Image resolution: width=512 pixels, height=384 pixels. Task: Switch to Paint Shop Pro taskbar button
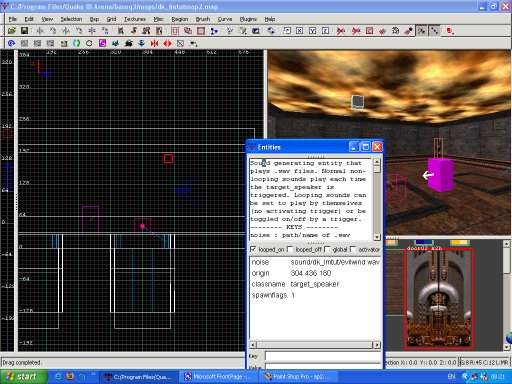[x=299, y=377]
